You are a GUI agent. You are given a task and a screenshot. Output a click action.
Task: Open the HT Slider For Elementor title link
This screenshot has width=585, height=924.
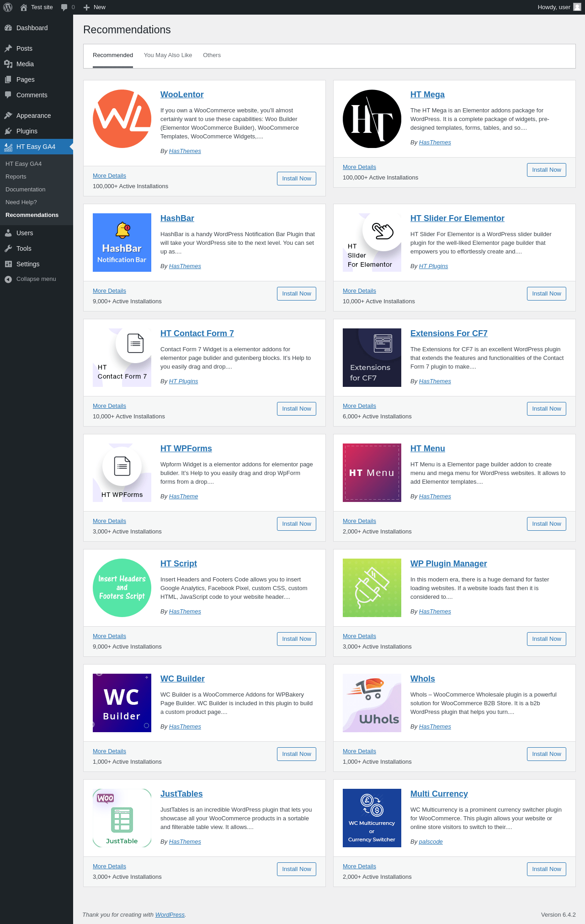point(457,218)
